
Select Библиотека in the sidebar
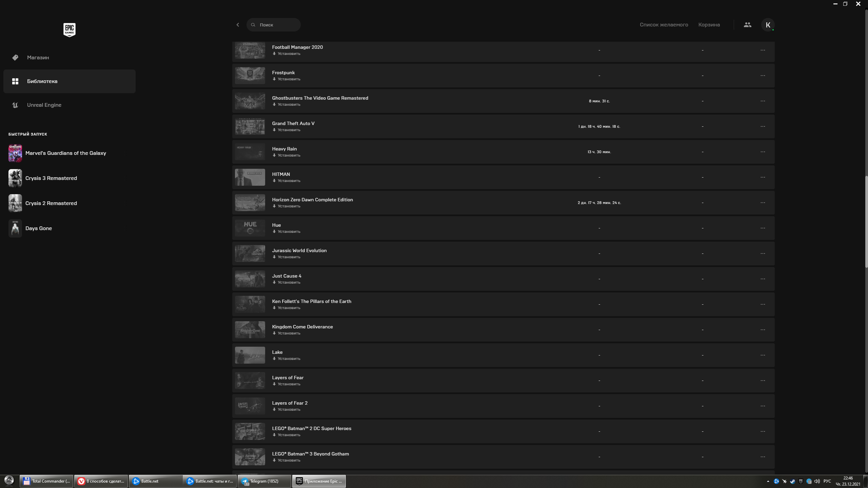(x=70, y=81)
